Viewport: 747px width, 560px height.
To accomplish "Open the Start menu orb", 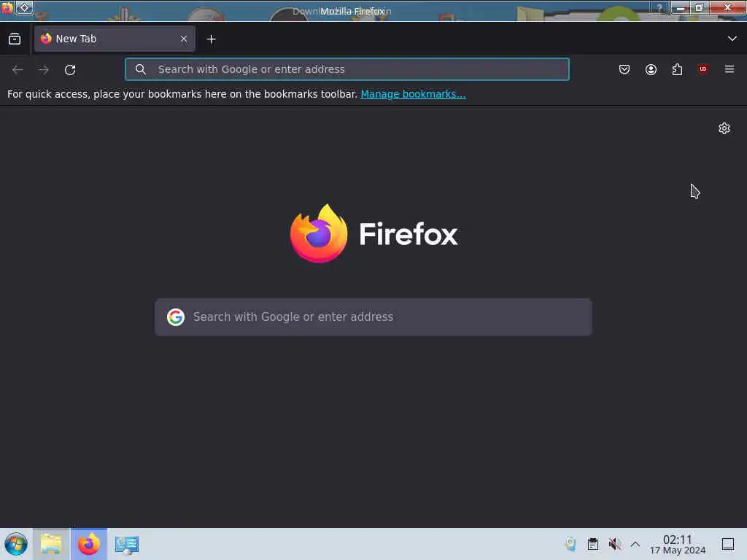I will tap(16, 544).
